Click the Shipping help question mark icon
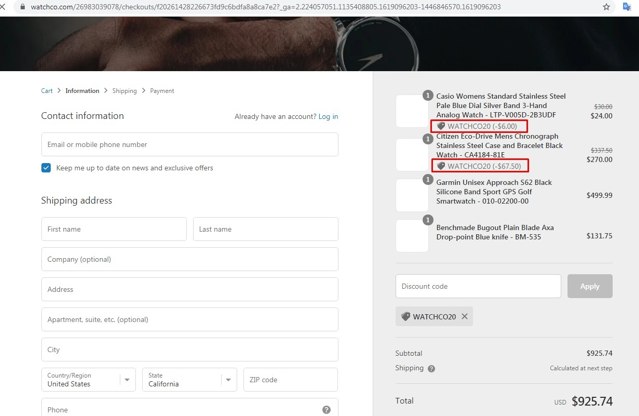The width and height of the screenshot is (639, 416). tap(431, 368)
